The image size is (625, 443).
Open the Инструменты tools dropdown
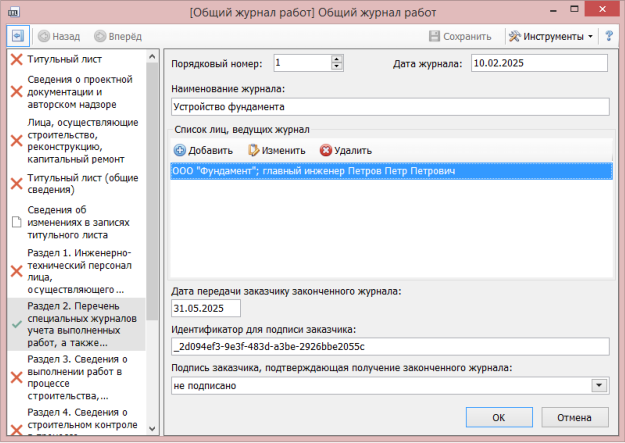551,37
